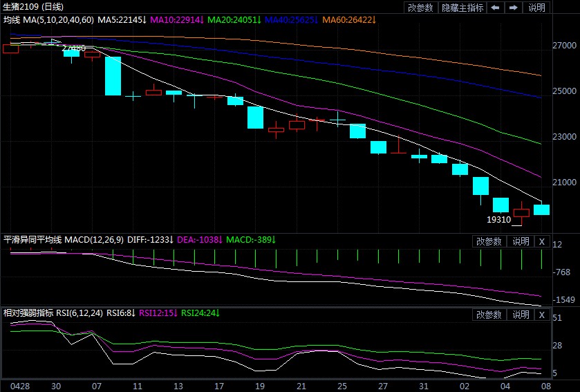This screenshot has width=580, height=392.
Task: Open 说明 for the main chart
Action: (536, 8)
